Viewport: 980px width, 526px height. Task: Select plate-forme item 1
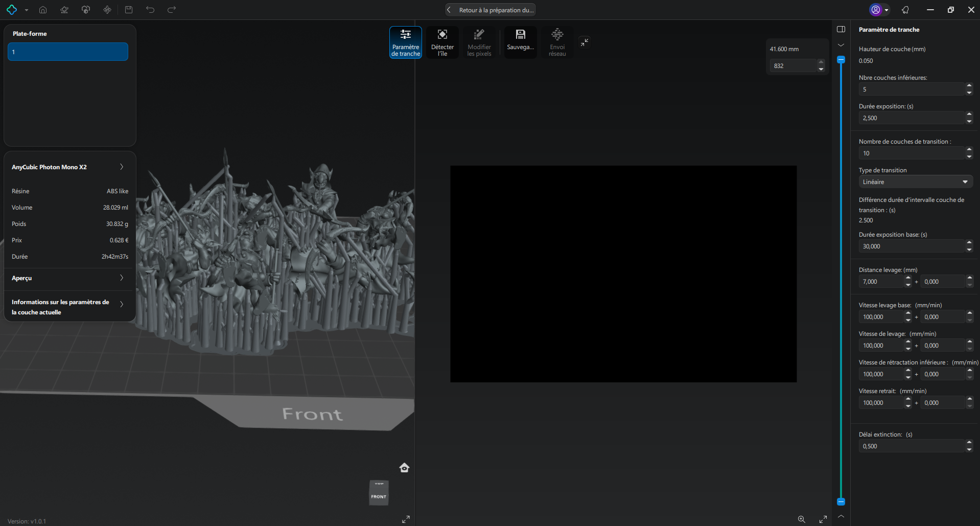(68, 52)
